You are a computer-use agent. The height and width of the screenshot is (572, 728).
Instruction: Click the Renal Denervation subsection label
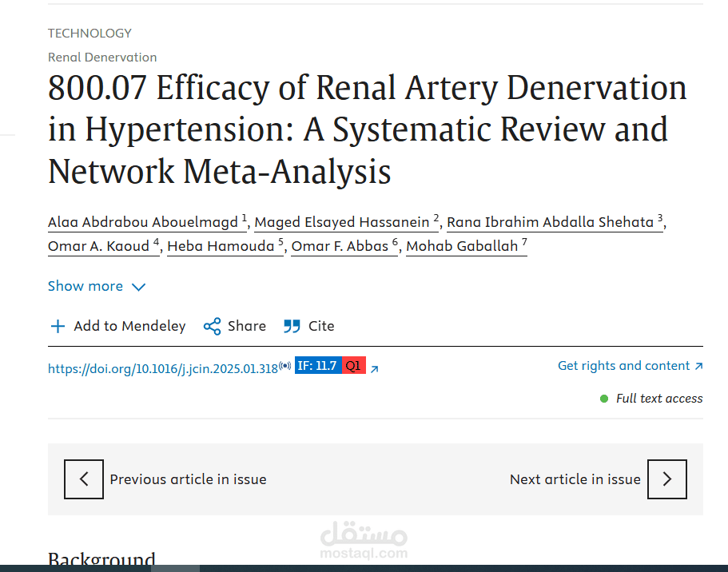(102, 58)
